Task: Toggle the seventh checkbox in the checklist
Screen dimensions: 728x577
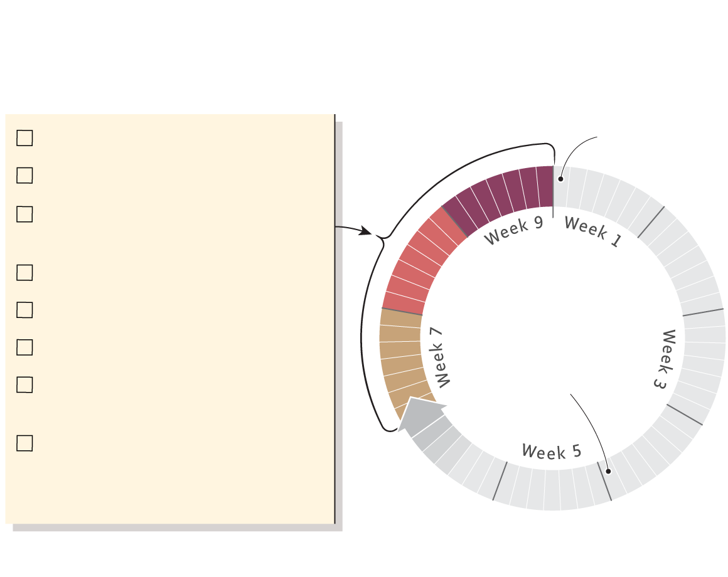Action: [x=24, y=384]
